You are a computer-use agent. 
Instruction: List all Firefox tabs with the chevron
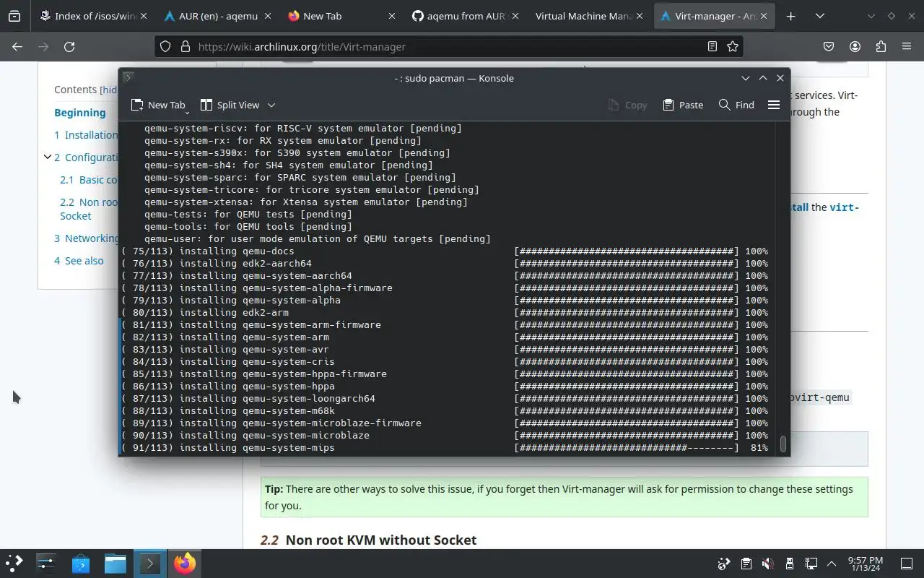[820, 16]
